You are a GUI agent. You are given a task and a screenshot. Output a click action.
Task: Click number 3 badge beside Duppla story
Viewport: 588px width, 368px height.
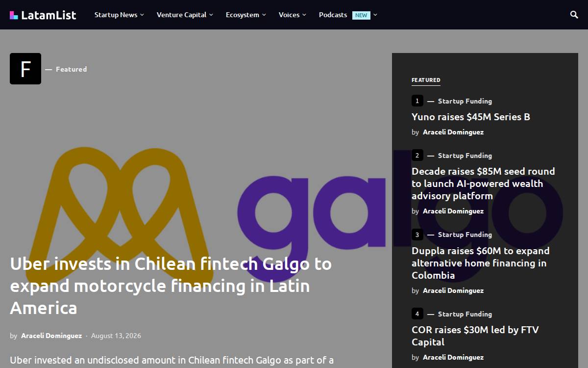tap(417, 235)
